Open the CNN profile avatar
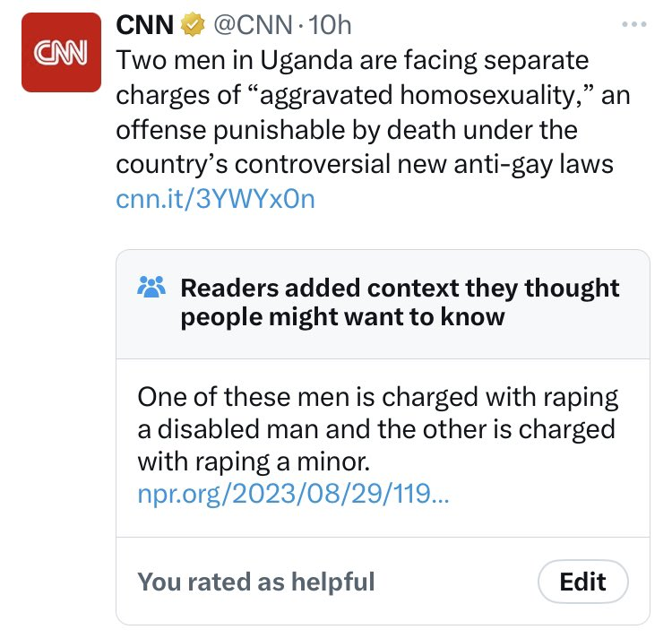The image size is (672, 638). click(61, 52)
